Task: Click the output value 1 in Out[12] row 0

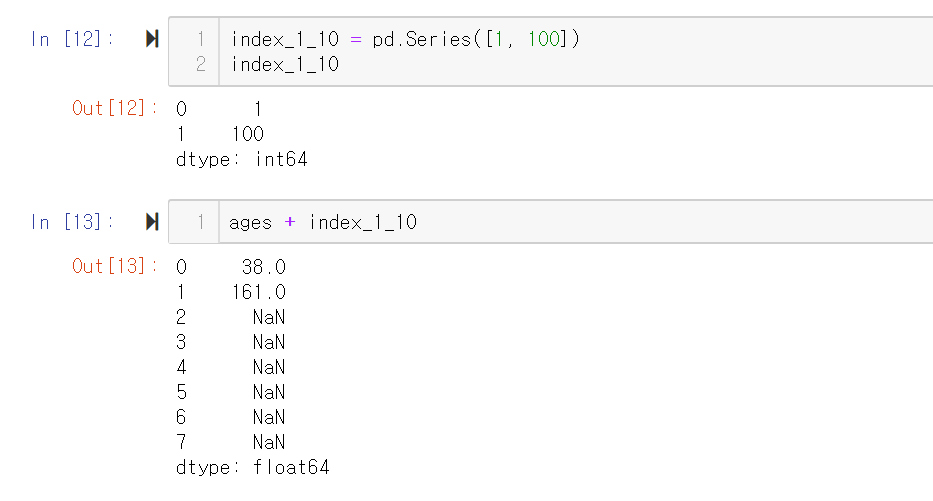Action: tap(258, 109)
